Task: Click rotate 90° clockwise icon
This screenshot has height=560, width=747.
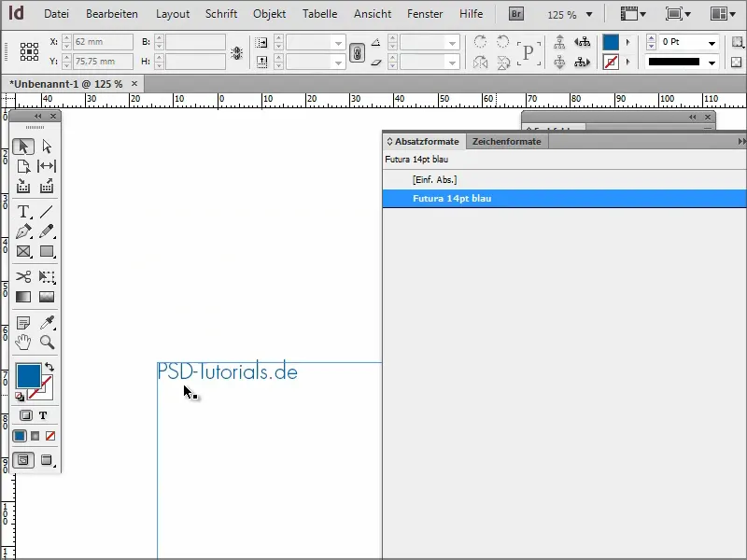Action: [x=480, y=41]
